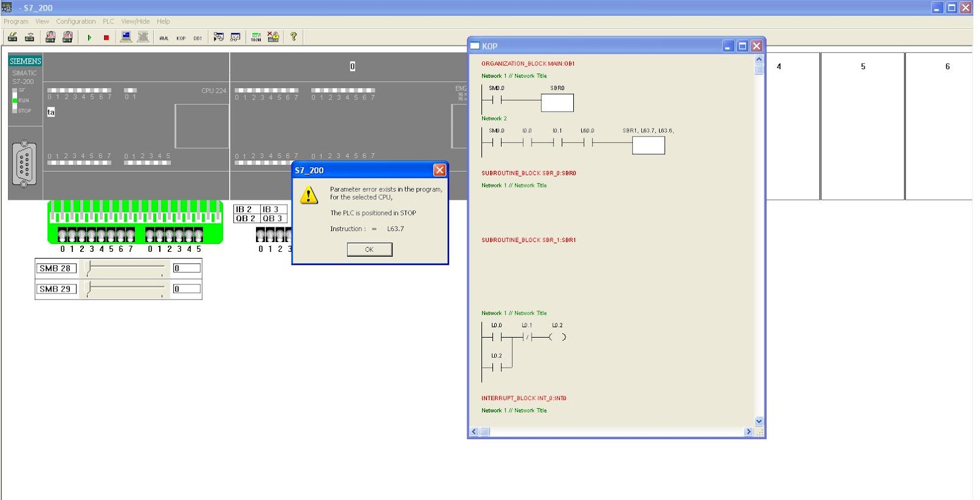980x500 pixels.
Task: Open the PLC menu
Action: pos(108,21)
